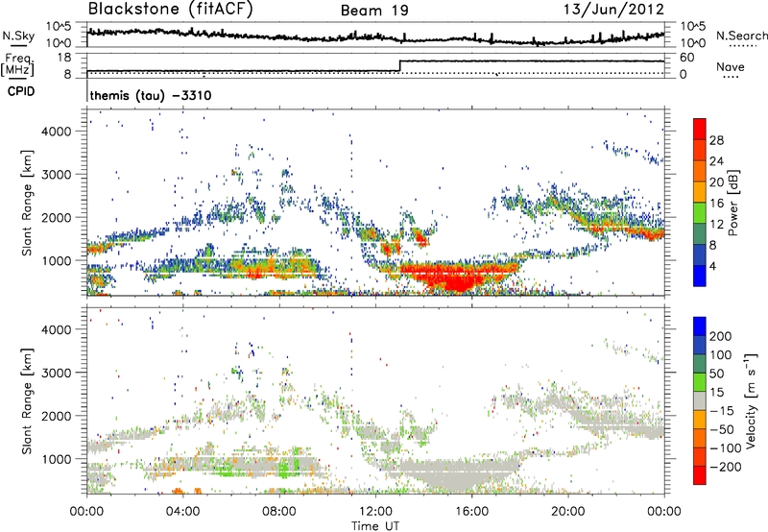Click the 18 tick on the frequency axis
This screenshot has height=532, width=768.
point(64,58)
